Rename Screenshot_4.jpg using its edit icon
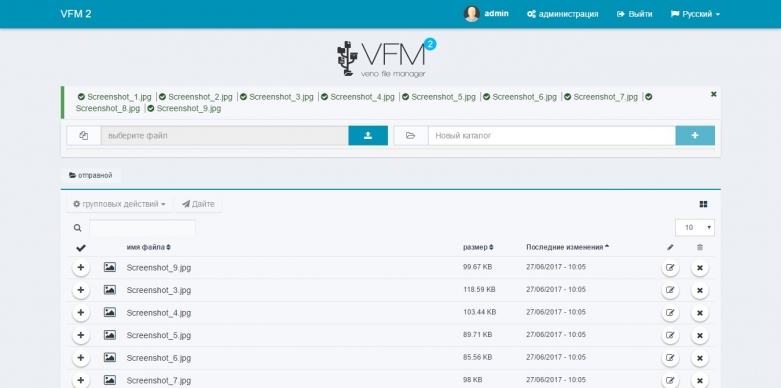This screenshot has width=781, height=388. pyautogui.click(x=670, y=313)
